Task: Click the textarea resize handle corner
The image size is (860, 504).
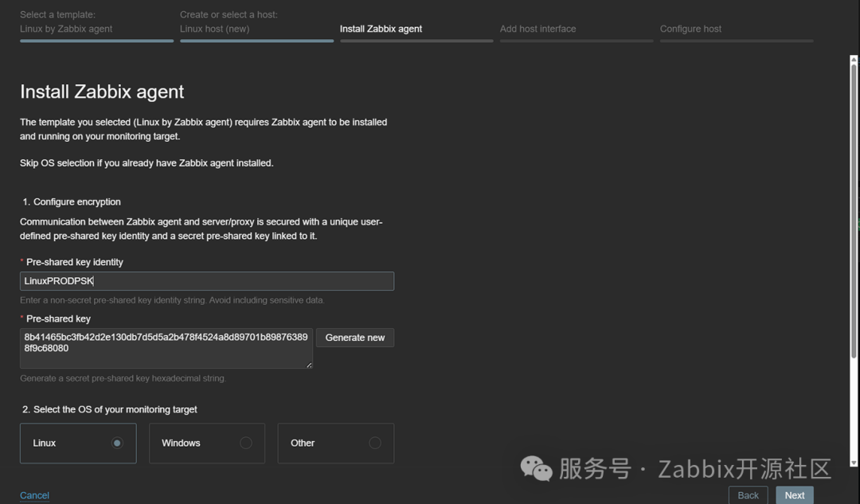Action: tap(309, 365)
